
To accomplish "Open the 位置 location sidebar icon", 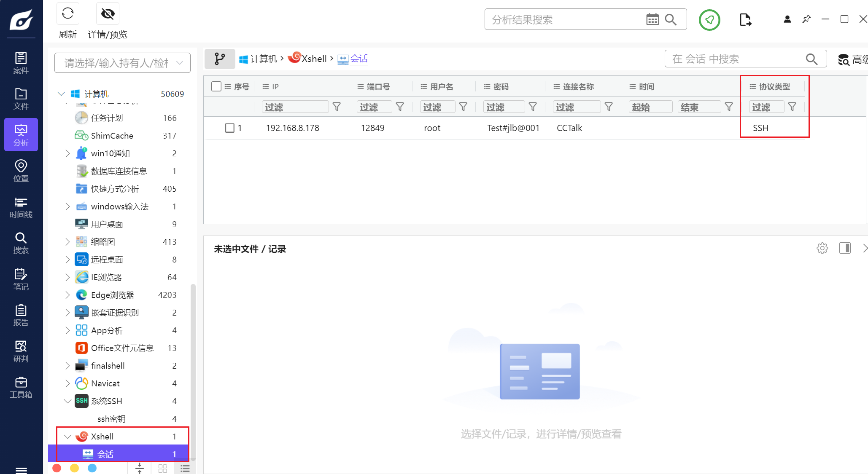I will [21, 171].
